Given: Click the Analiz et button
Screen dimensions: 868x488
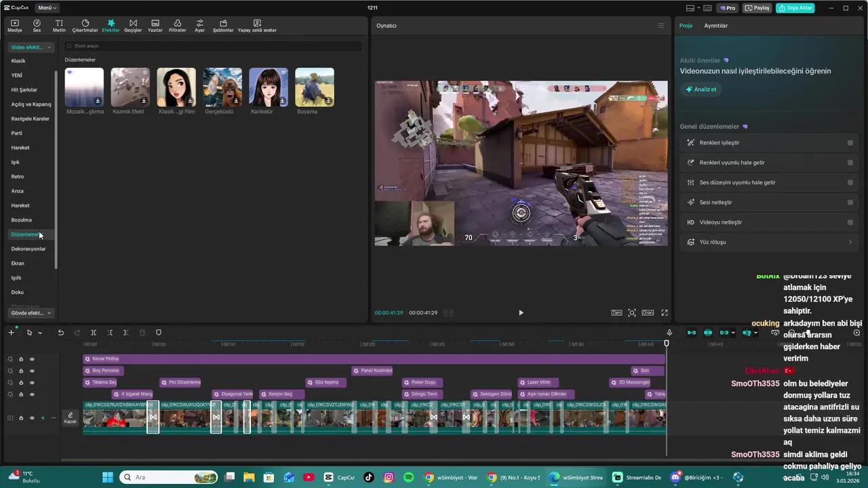Looking at the screenshot, I should click(701, 89).
